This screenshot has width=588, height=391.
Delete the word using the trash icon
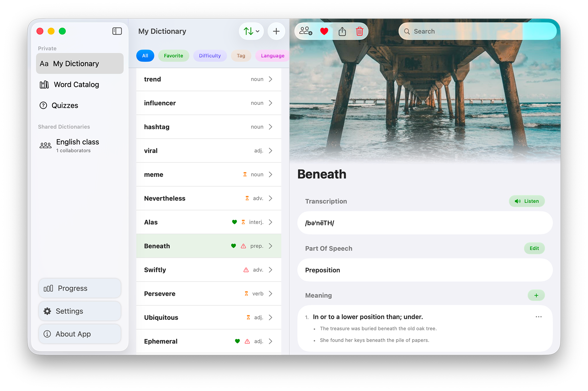360,31
